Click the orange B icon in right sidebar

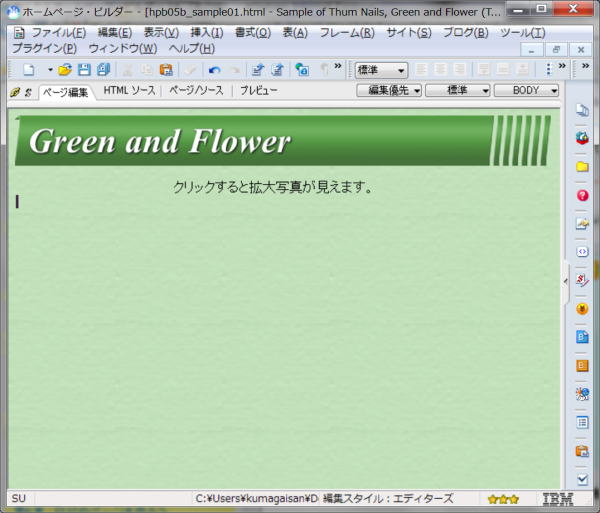pos(582,366)
